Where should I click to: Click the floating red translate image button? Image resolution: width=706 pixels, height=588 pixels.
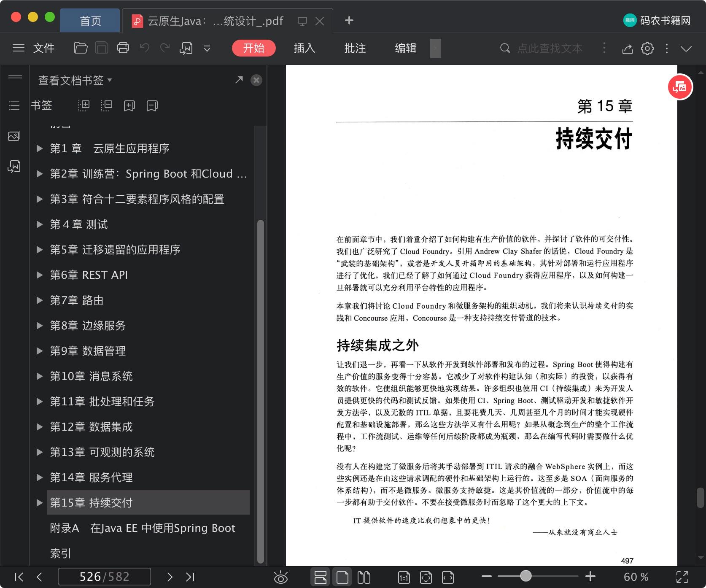[x=680, y=87]
